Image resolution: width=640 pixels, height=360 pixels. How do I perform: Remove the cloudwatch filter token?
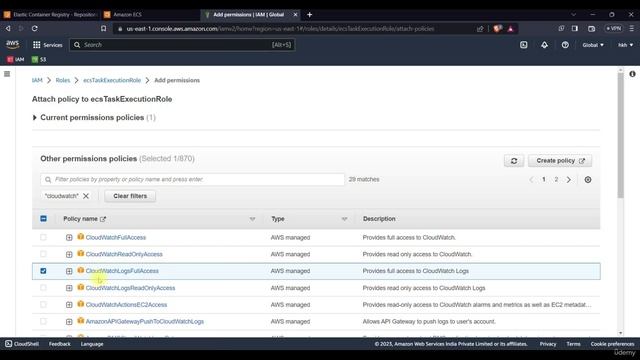point(86,196)
